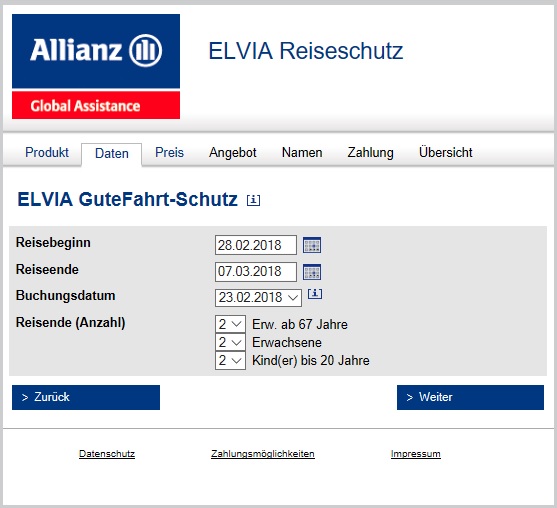Open the Impressum link

416,454
